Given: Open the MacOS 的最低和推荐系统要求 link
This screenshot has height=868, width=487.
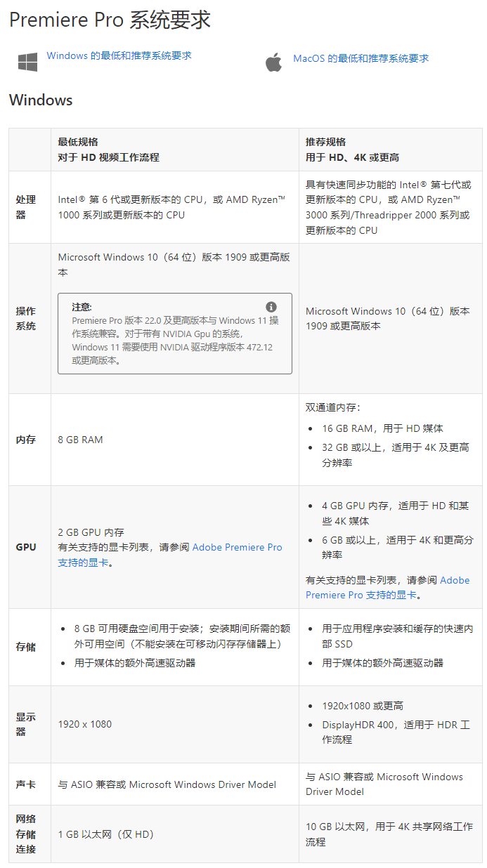Looking at the screenshot, I should coord(361,58).
